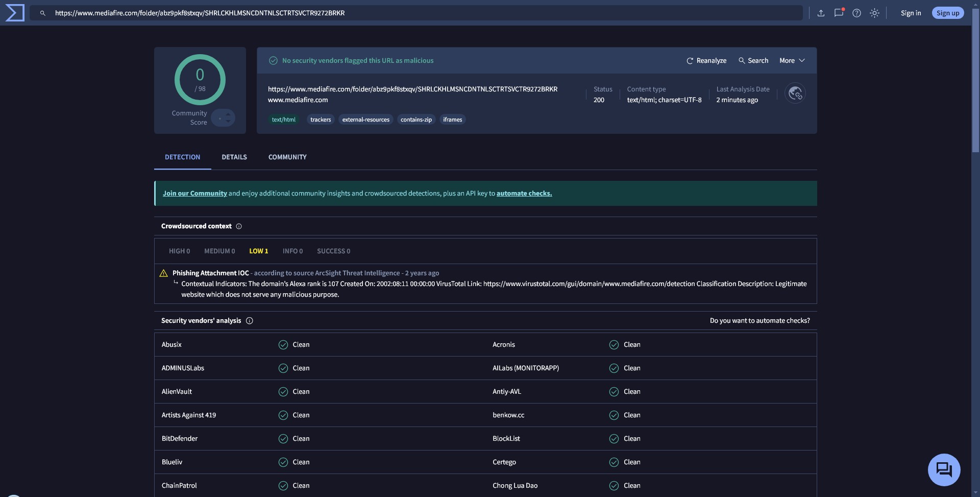Select the LOW 1 severity filter
This screenshot has height=497, width=980.
[258, 251]
